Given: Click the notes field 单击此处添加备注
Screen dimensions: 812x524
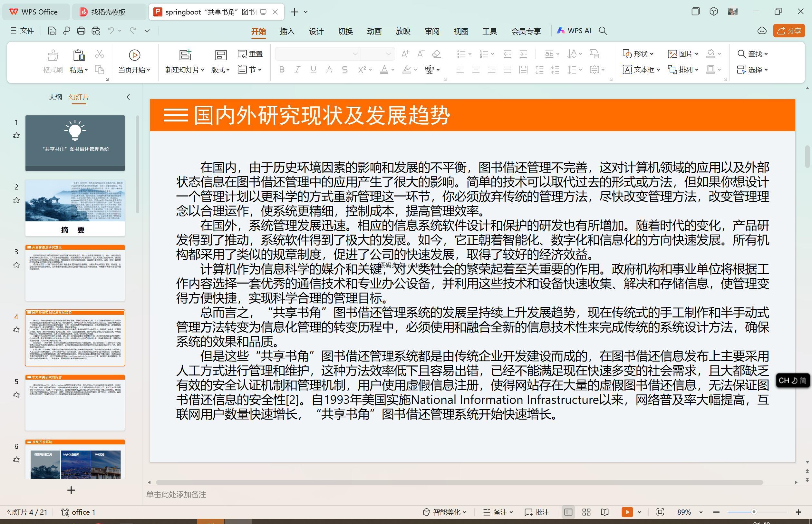Looking at the screenshot, I should [x=176, y=494].
